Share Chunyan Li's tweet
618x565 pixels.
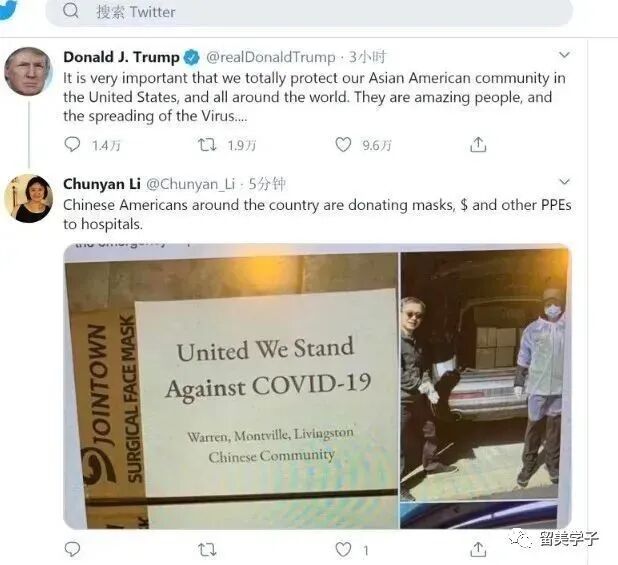(478, 549)
